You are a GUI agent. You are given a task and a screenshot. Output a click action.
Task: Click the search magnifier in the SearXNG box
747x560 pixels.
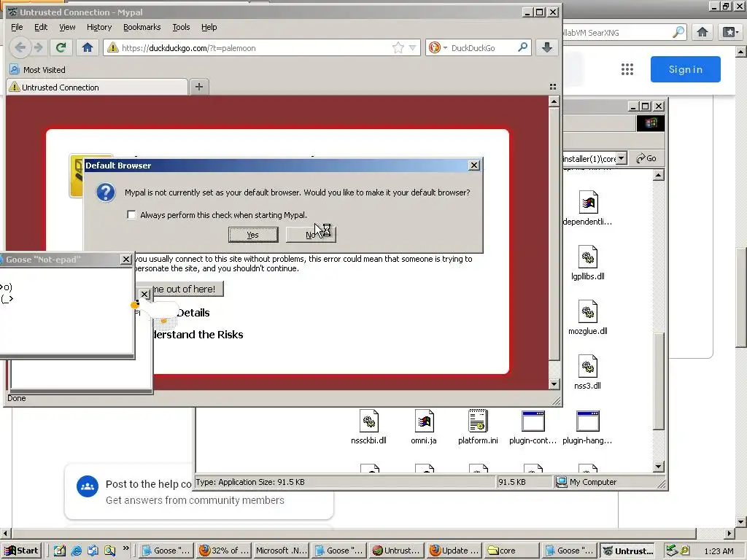click(678, 32)
